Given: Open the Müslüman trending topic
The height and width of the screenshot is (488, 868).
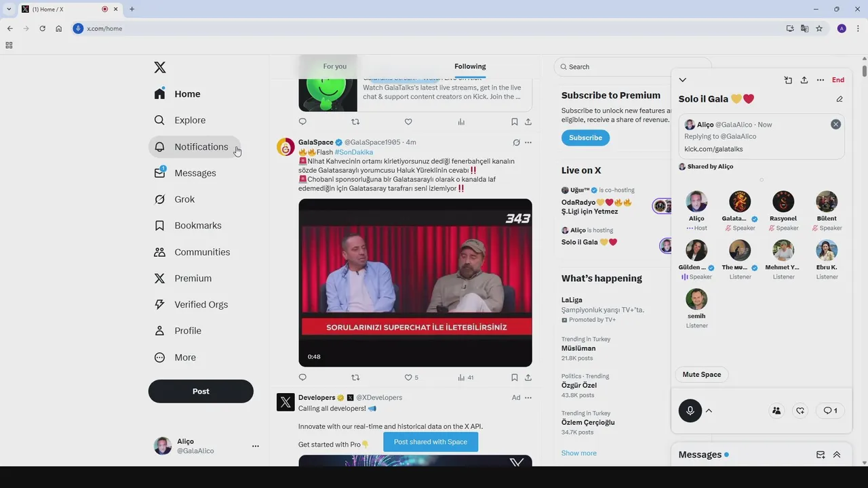Looking at the screenshot, I should pos(578,348).
